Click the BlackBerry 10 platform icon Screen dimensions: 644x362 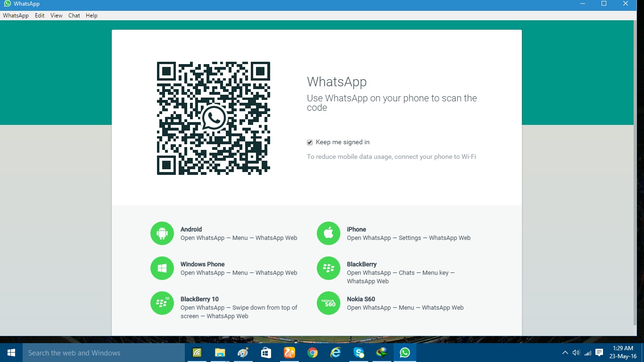coord(162,303)
